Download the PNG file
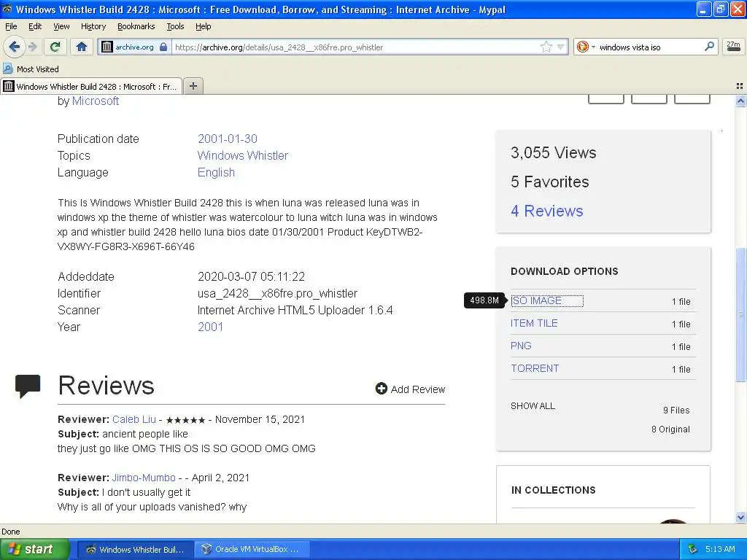 (x=521, y=346)
